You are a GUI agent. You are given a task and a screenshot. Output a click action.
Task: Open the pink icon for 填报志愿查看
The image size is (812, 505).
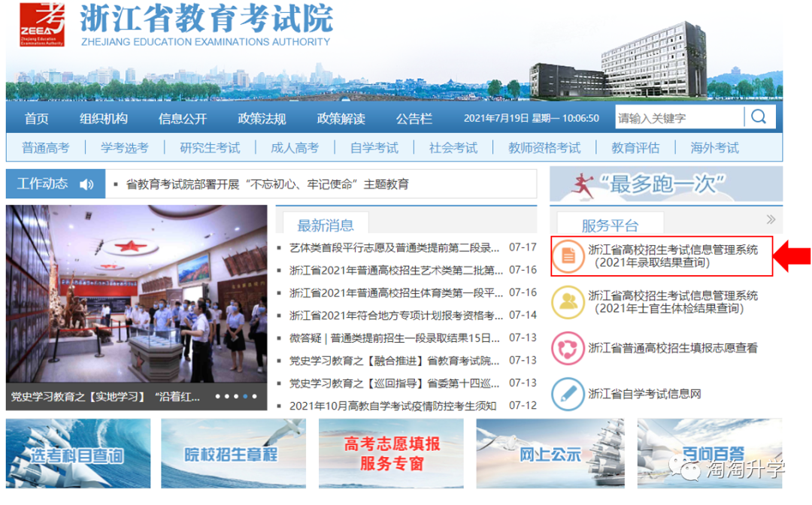pos(568,348)
